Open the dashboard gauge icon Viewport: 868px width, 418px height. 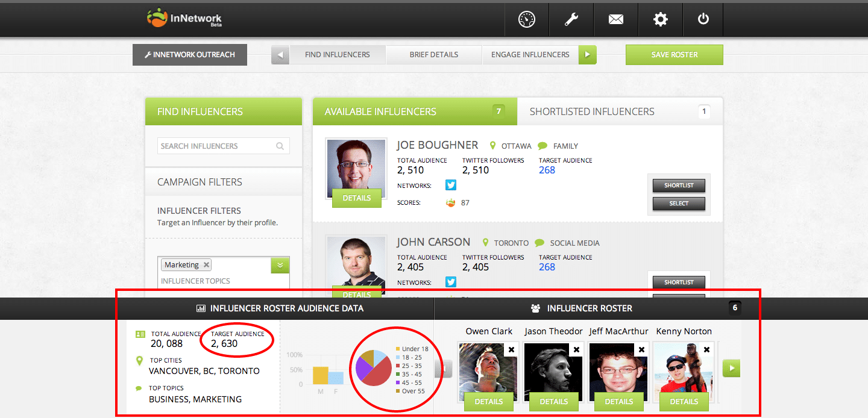527,19
